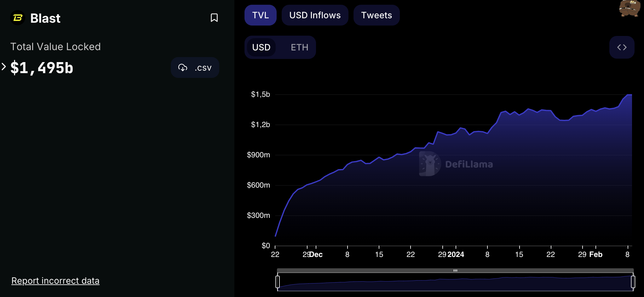Show the USD Inflows chart

315,15
